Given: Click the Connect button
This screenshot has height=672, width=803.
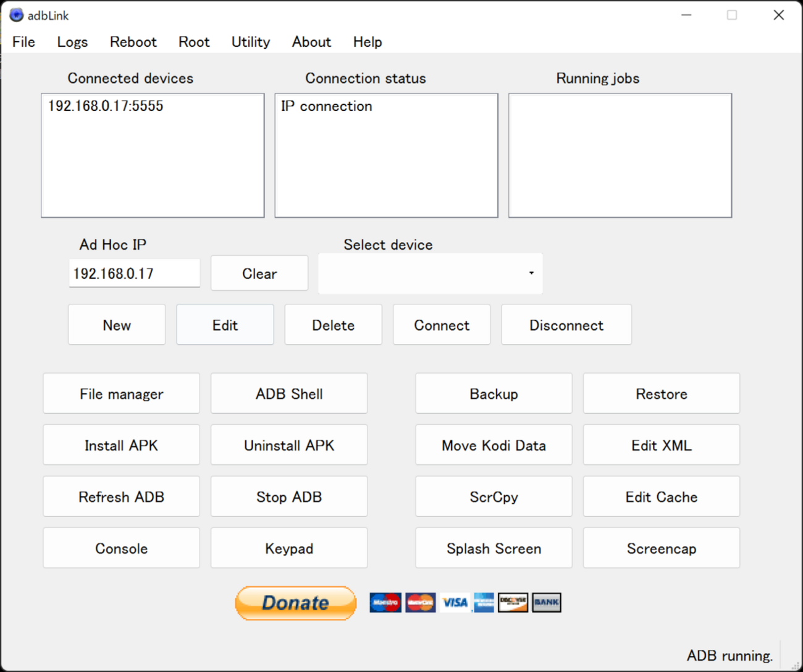Looking at the screenshot, I should 441,325.
